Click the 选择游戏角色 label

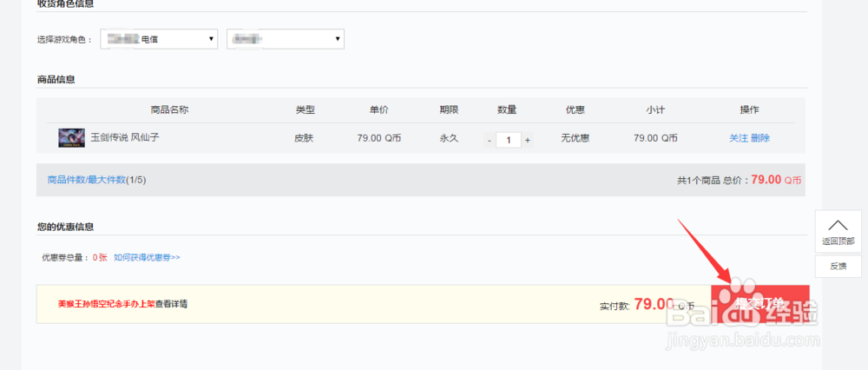(64, 39)
